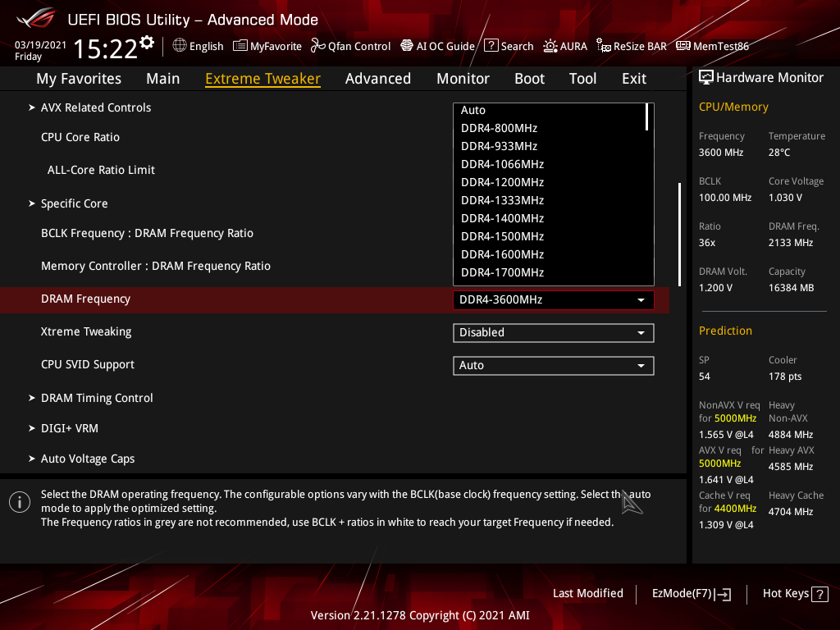Image resolution: width=840 pixels, height=630 pixels.
Task: Open AURA lighting icon
Action: 550,46
